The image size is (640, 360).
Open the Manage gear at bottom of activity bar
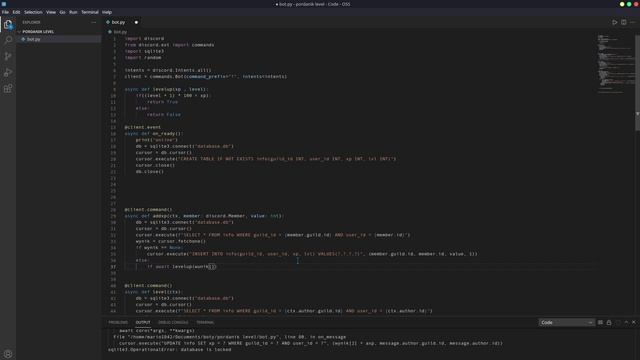8,354
